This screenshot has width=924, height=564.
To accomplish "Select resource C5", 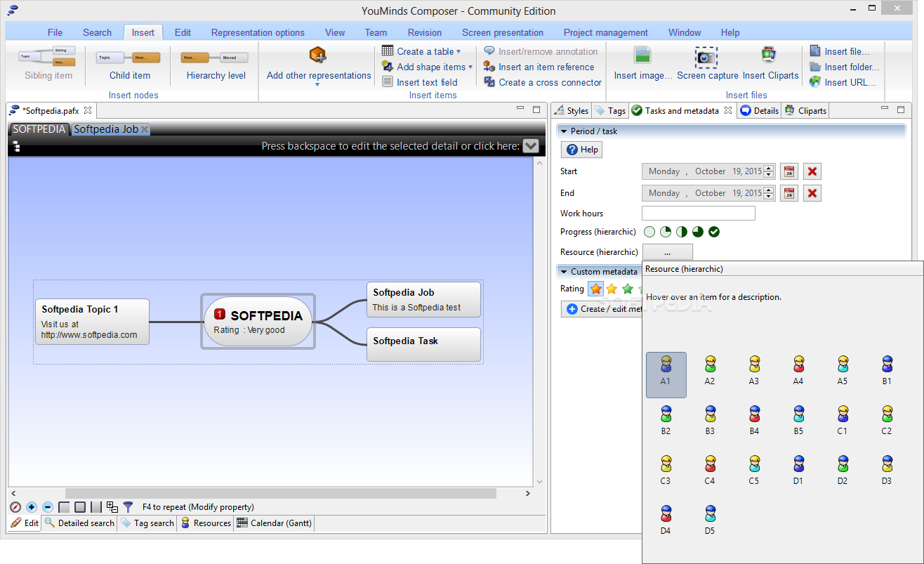I will [754, 470].
